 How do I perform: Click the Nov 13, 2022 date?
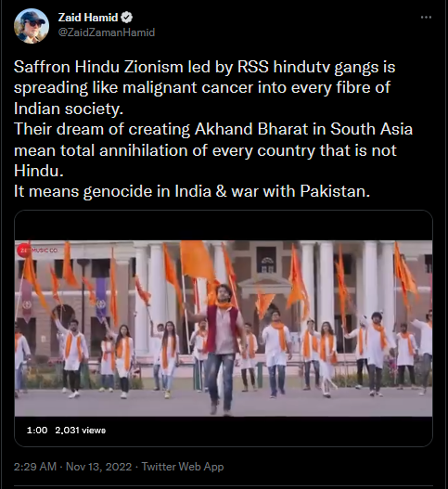tap(99, 467)
